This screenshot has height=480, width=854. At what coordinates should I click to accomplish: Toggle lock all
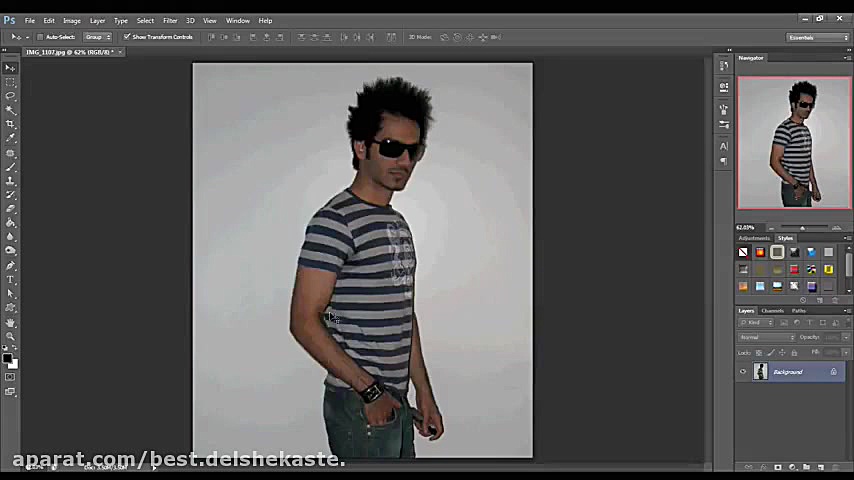pyautogui.click(x=795, y=353)
